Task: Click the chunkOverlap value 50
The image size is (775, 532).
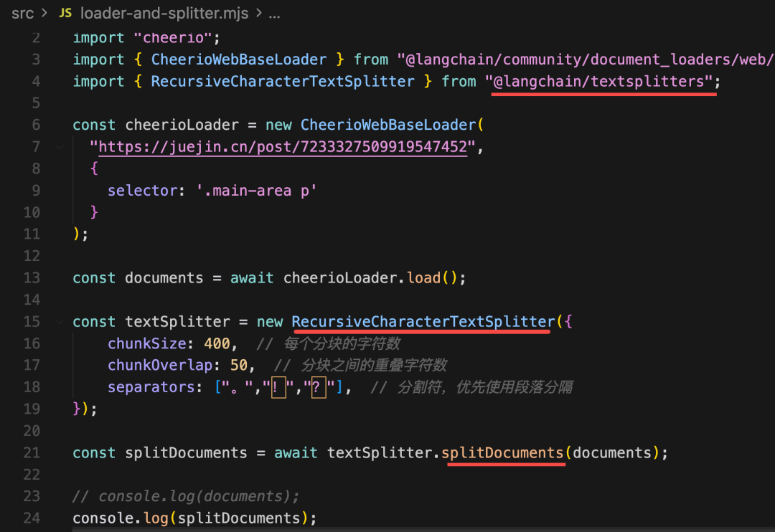Action: pyautogui.click(x=239, y=365)
